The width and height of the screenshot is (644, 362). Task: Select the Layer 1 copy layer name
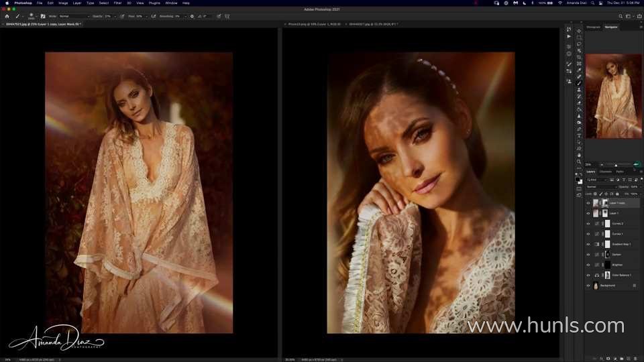pyautogui.click(x=617, y=203)
